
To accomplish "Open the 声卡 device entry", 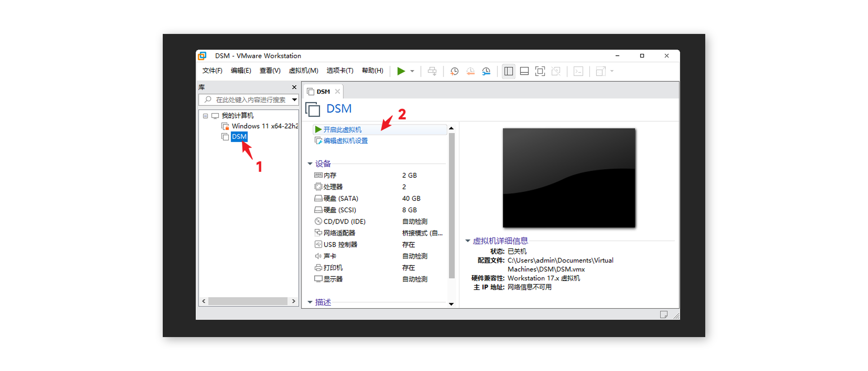I will (x=330, y=256).
